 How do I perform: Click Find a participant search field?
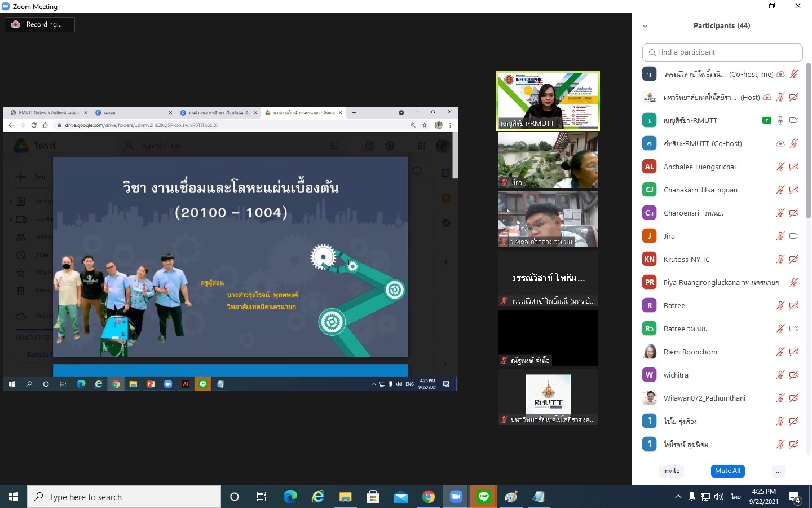click(x=722, y=52)
